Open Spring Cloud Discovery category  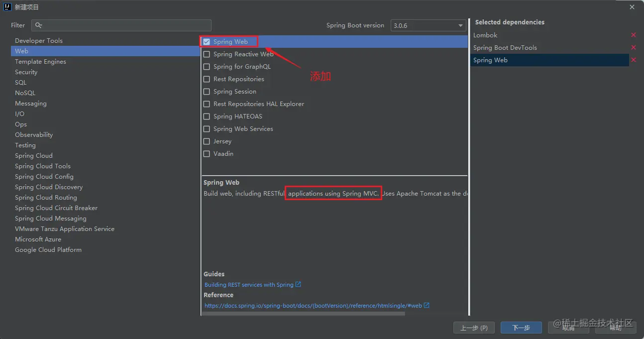tap(105, 187)
